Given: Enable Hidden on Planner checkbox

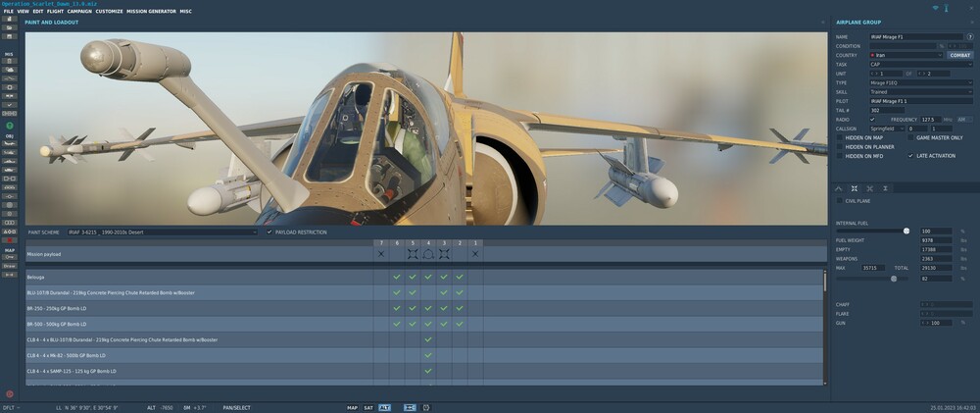Looking at the screenshot, I should click(x=840, y=146).
